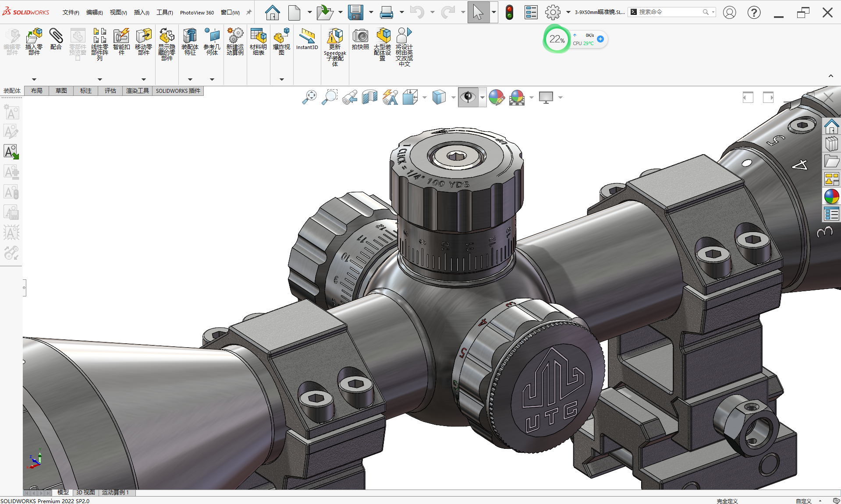
Task: Expand the collapsed FeatureManager panel handle
Action: [x=25, y=288]
